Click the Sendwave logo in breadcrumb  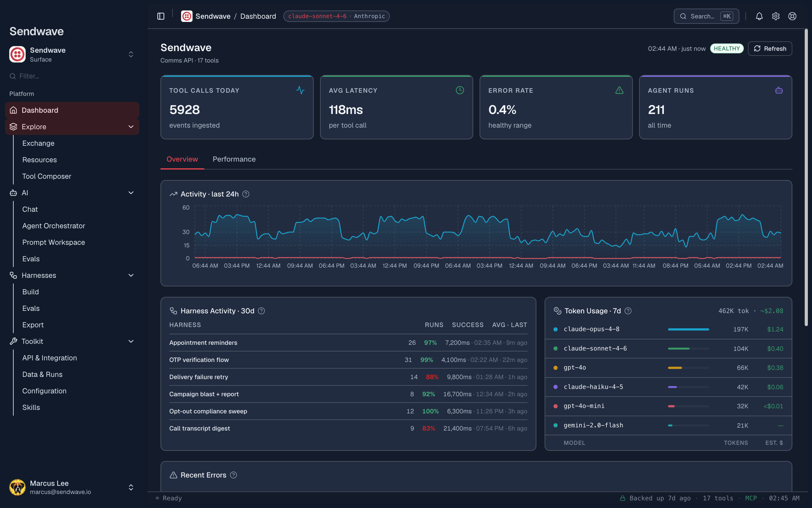coord(187,16)
